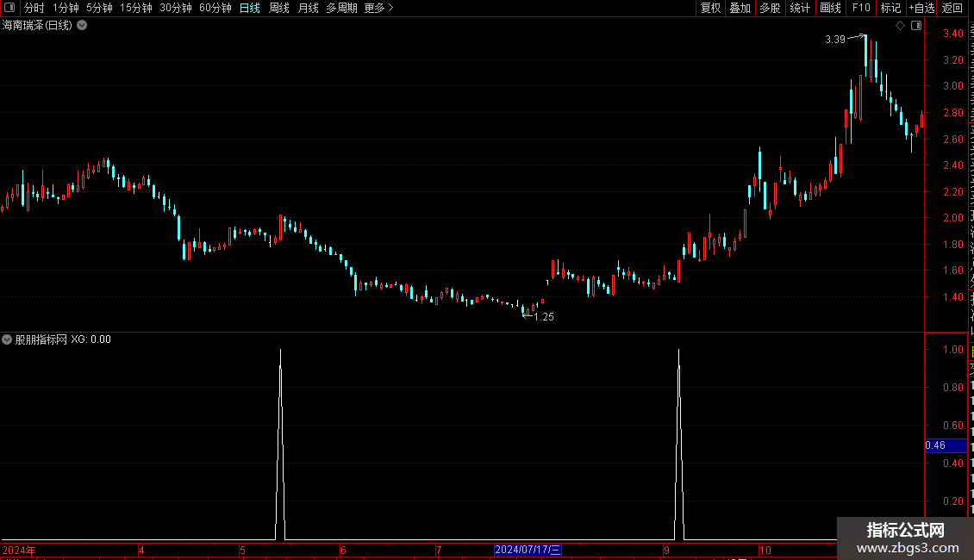Click the 3.39 high price label

tap(835, 40)
